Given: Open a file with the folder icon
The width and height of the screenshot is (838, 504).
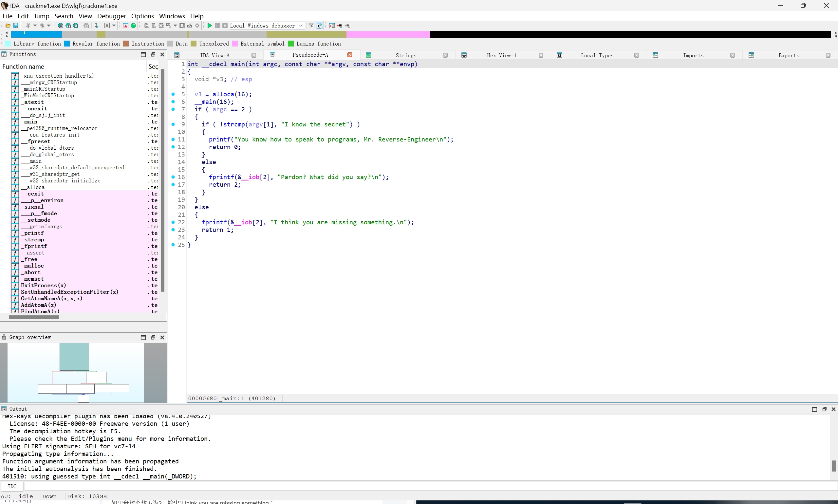Looking at the screenshot, I should (x=8, y=26).
